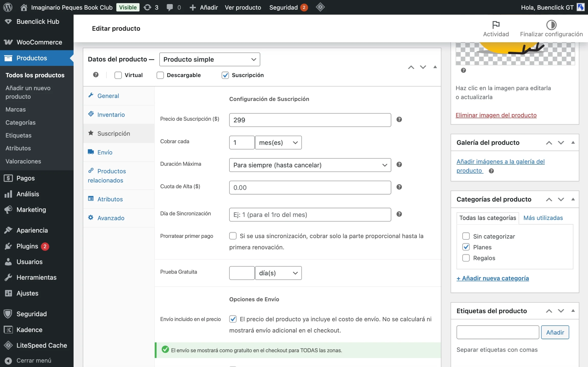Click the product image thumbnail
Screen dimensions: 588x367
[x=515, y=54]
